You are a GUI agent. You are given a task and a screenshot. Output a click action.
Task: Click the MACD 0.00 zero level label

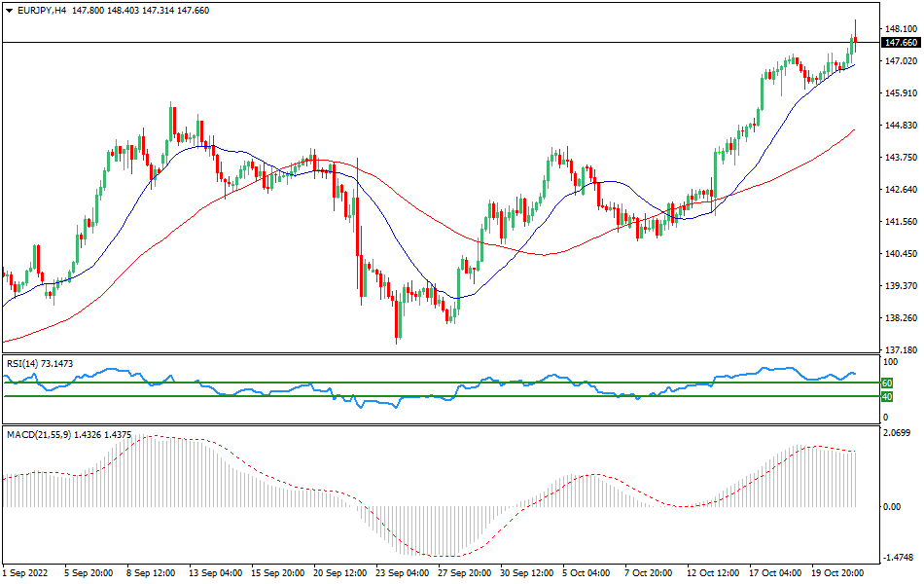coord(892,506)
